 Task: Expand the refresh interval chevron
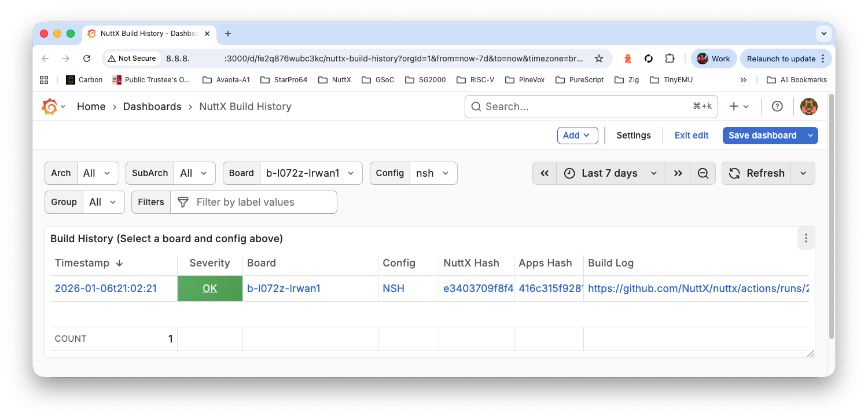(803, 173)
